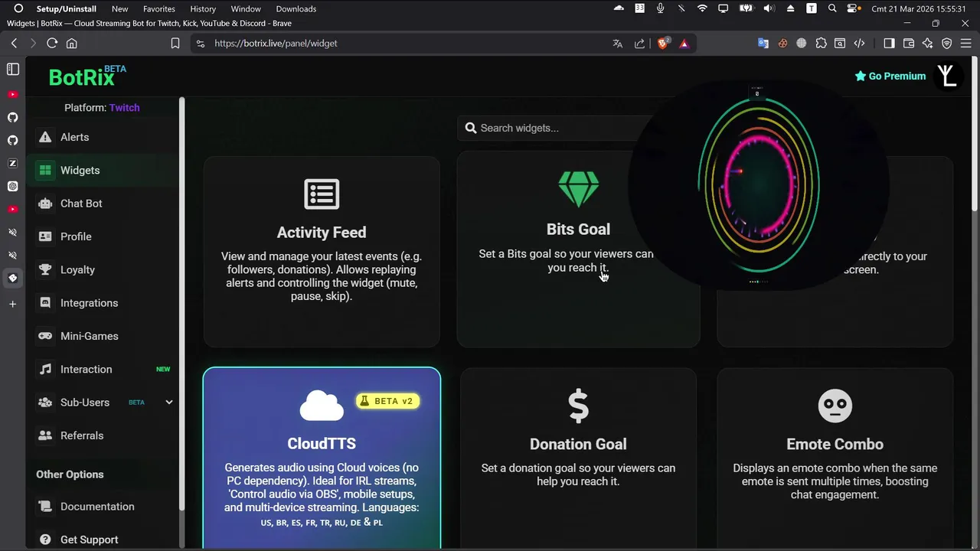Open the Window menu
The width and height of the screenshot is (980, 551).
point(246,9)
